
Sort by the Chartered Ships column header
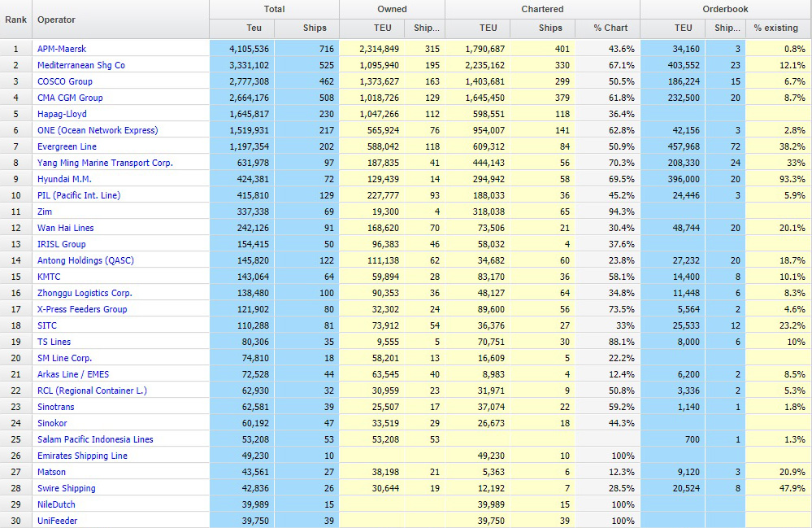pos(543,28)
